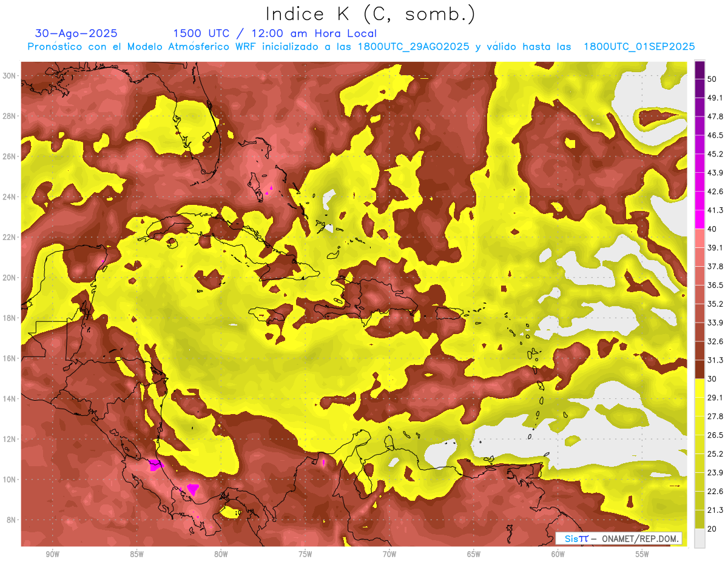The height and width of the screenshot is (562, 728).
Task: Select the "10N" latitude label
Action: (10, 480)
